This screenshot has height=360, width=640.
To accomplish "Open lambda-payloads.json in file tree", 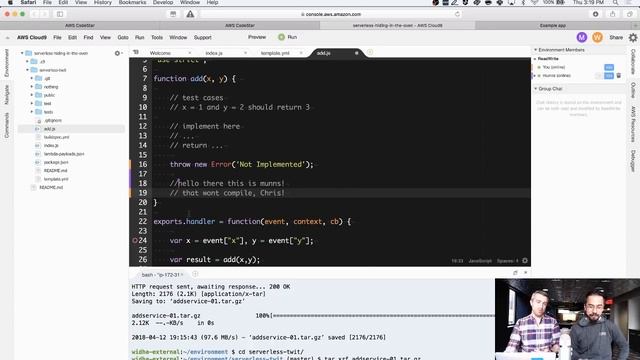I will coord(64,154).
